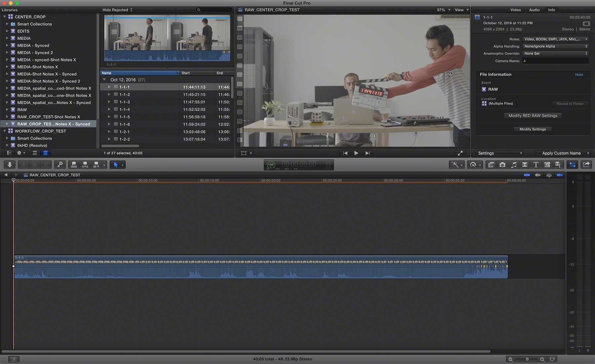This screenshot has width=595, height=364.
Task: Show the Photos browser camera icon
Action: (502, 164)
